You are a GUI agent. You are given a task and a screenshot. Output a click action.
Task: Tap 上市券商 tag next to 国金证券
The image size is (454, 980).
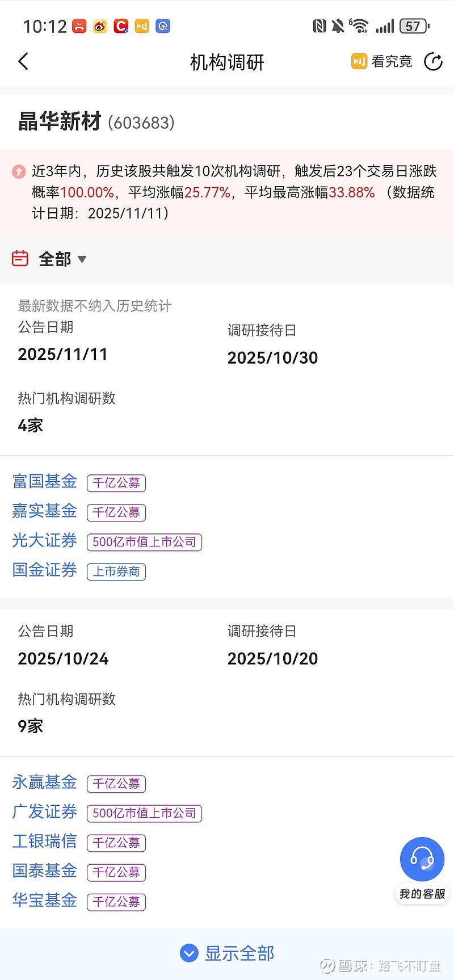pos(116,571)
